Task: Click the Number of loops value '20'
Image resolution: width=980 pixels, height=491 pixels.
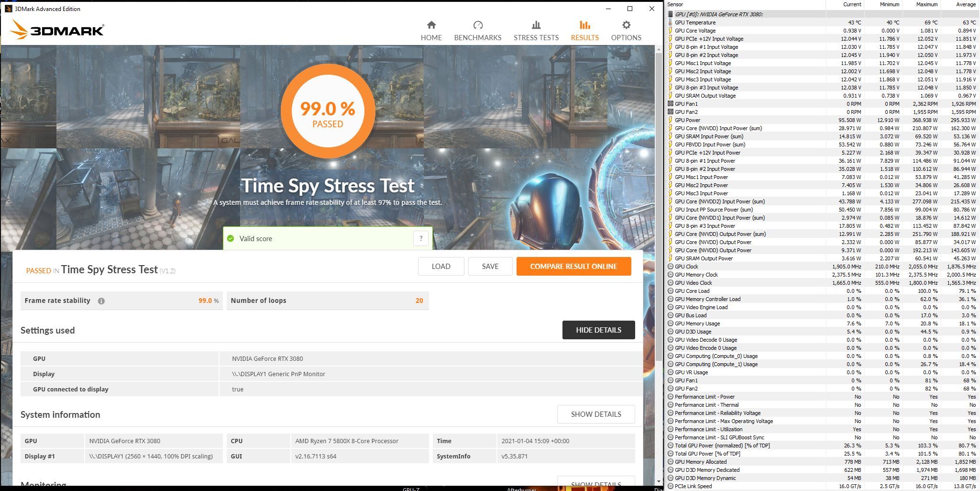Action: click(419, 301)
